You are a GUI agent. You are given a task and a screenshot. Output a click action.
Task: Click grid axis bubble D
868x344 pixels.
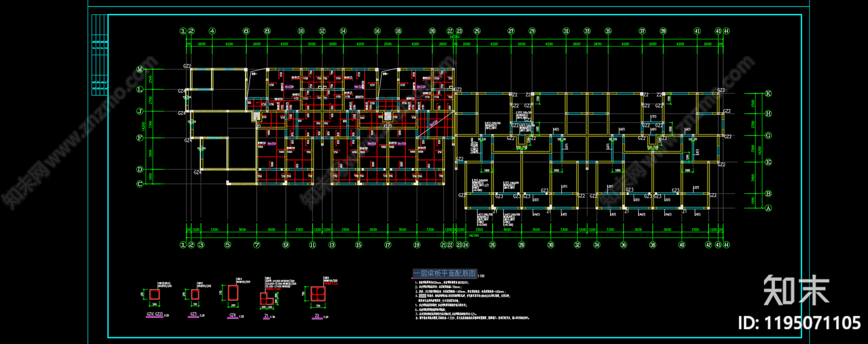pyautogui.click(x=140, y=170)
